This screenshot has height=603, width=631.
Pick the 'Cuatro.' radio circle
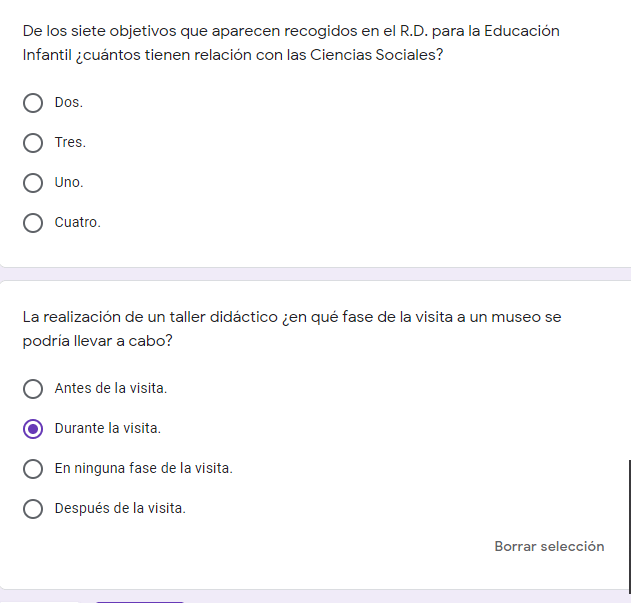(33, 223)
